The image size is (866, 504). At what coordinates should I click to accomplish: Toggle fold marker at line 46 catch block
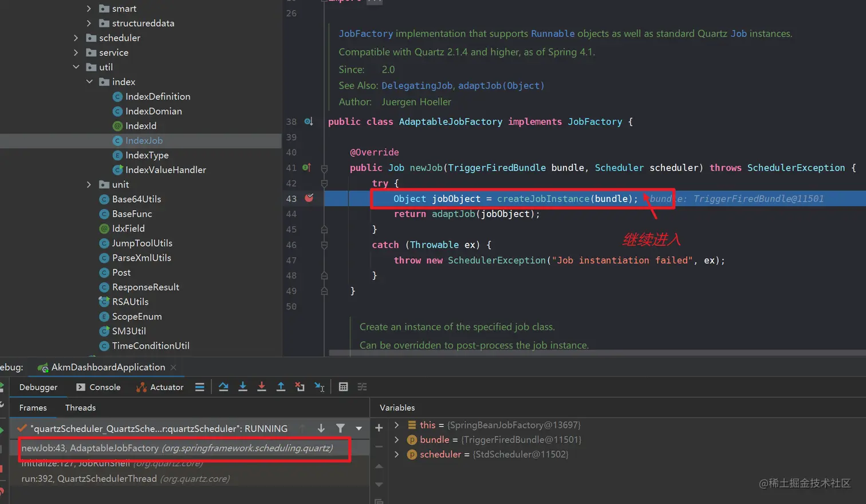click(324, 245)
